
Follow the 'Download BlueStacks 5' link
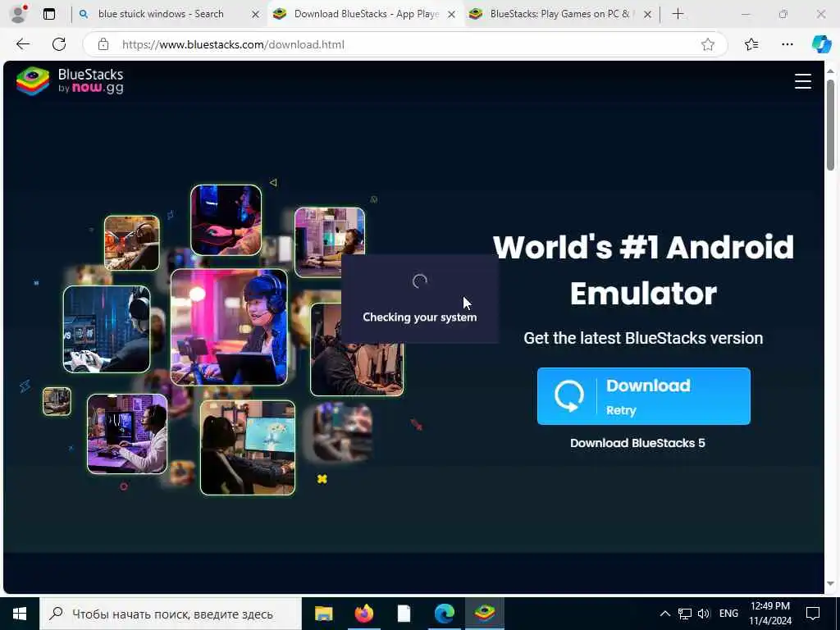tap(637, 443)
